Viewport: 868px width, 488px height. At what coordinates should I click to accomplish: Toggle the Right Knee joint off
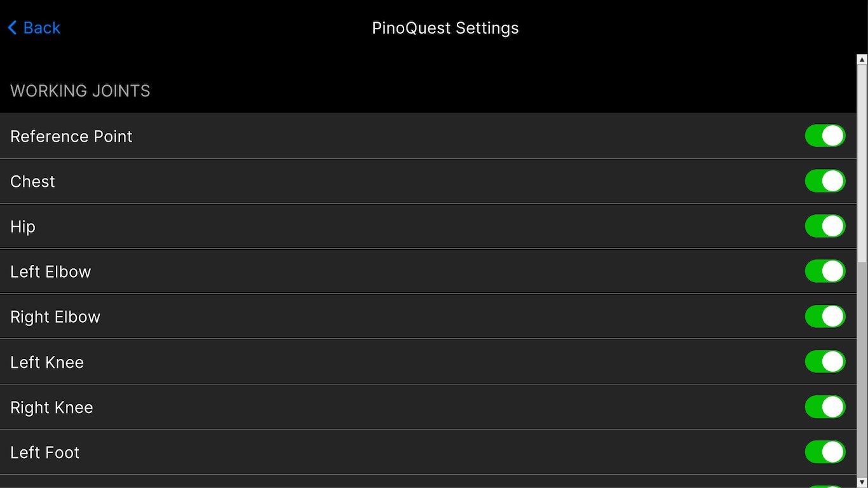tap(825, 407)
